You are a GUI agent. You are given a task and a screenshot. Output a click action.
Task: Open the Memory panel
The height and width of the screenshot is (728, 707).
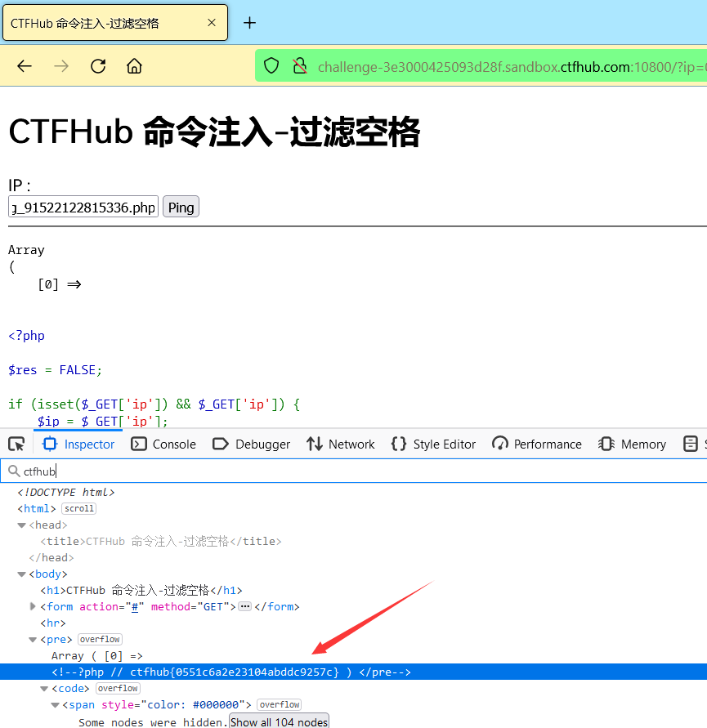click(632, 444)
